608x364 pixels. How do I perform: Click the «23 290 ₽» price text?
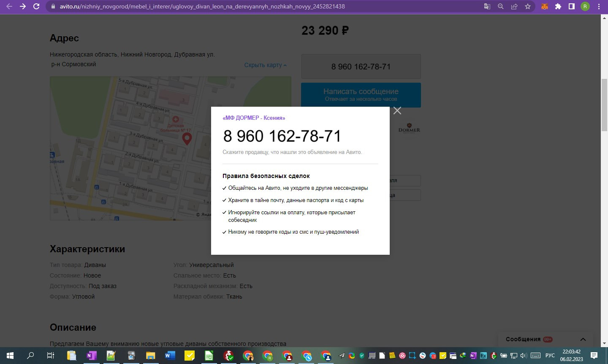325,31
